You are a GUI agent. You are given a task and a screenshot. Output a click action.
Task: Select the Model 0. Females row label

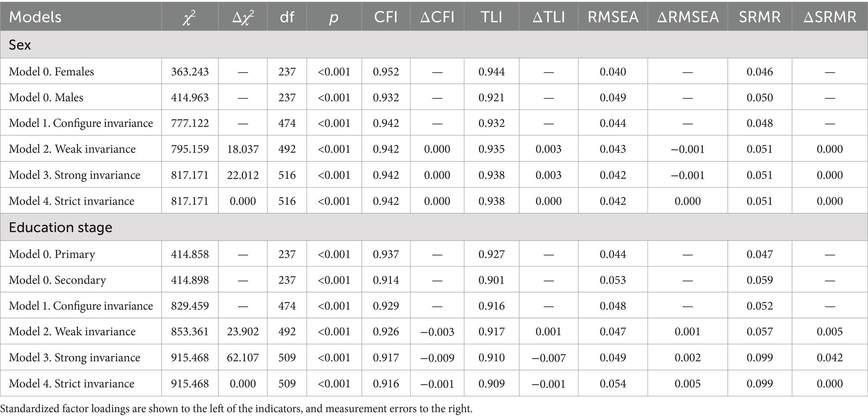51,71
